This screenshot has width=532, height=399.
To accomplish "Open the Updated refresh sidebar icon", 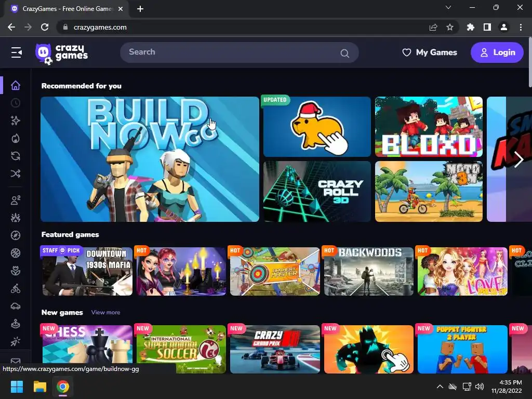I will 16,156.
